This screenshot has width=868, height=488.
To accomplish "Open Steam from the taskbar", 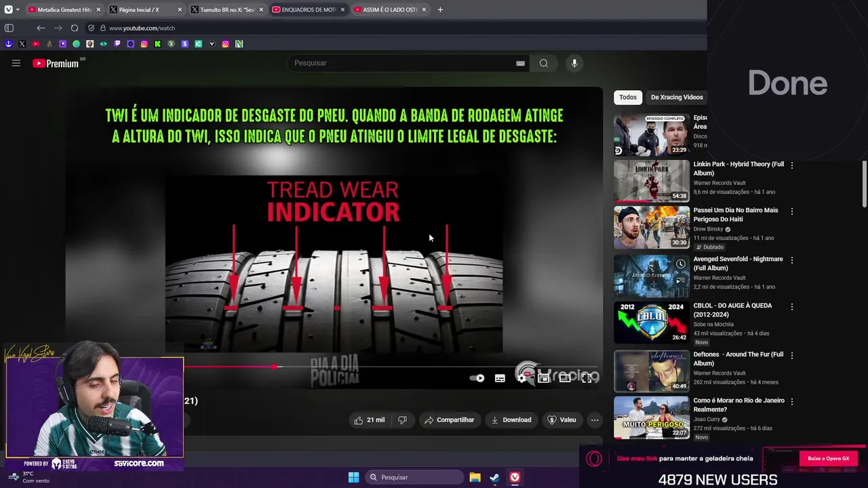I will point(495,477).
